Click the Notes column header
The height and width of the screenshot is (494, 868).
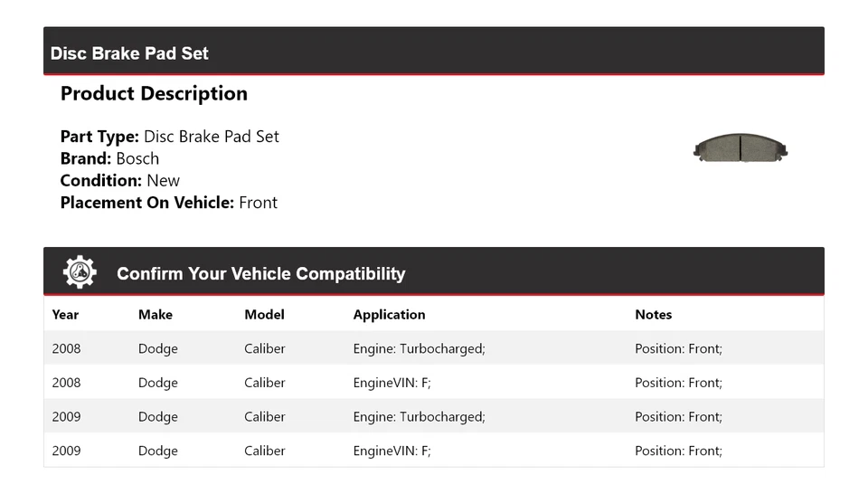pyautogui.click(x=653, y=315)
